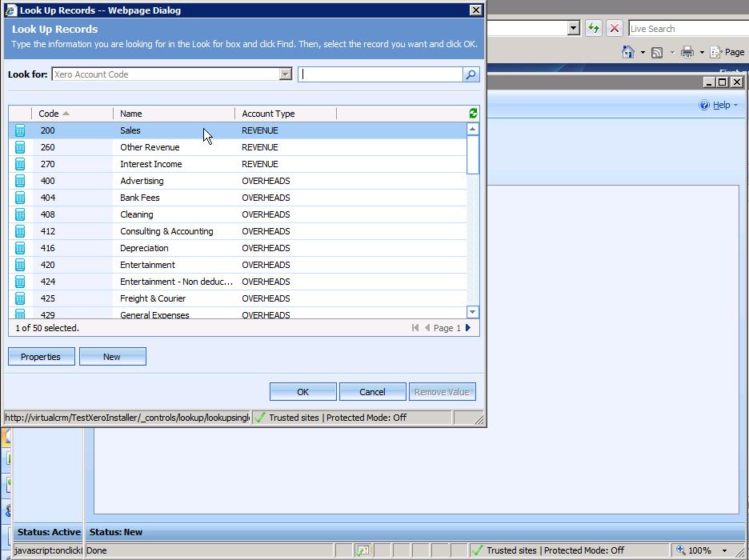Go to the next page of records
This screenshot has height=560, width=749.
pyautogui.click(x=468, y=327)
